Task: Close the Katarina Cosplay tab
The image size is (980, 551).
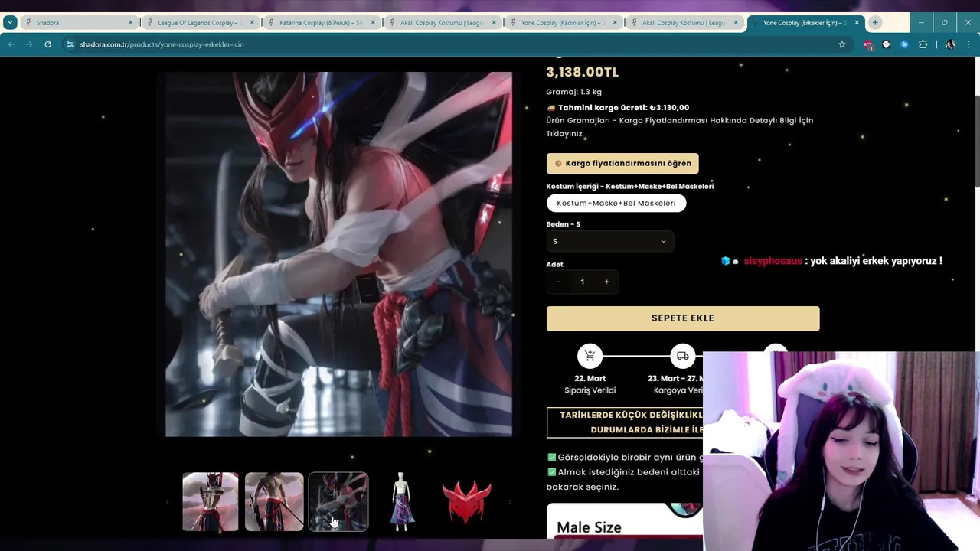Action: click(373, 23)
